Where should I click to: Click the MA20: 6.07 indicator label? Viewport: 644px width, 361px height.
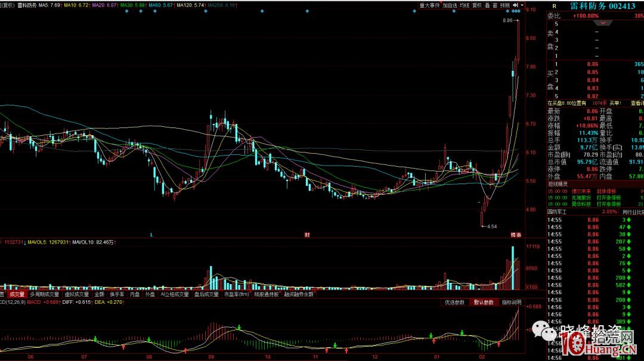pos(105,5)
